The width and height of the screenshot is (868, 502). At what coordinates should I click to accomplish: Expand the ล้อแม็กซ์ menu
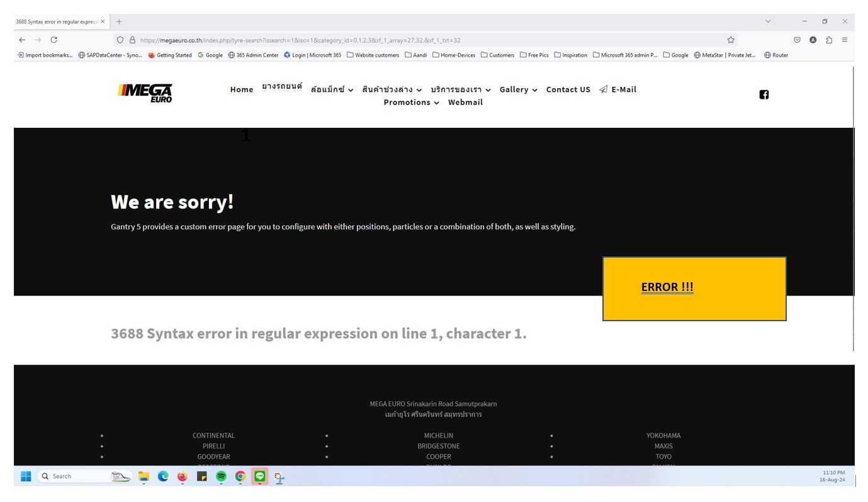(x=332, y=89)
